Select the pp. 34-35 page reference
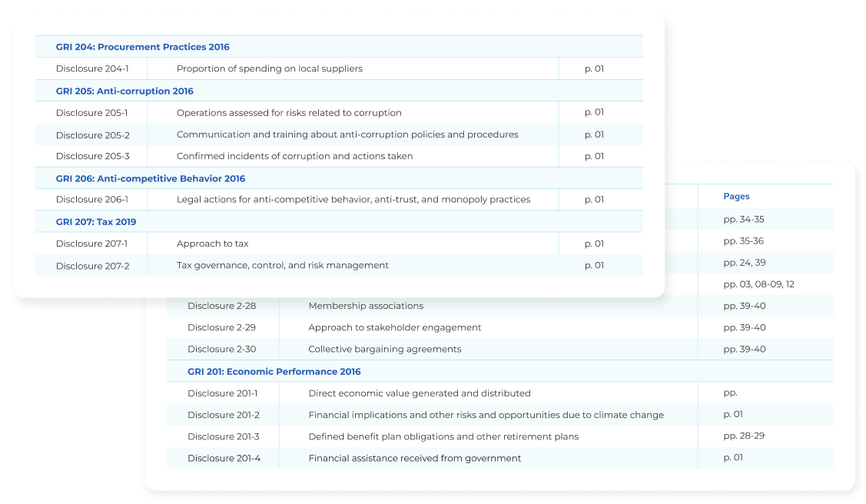866x504 pixels. (x=744, y=219)
